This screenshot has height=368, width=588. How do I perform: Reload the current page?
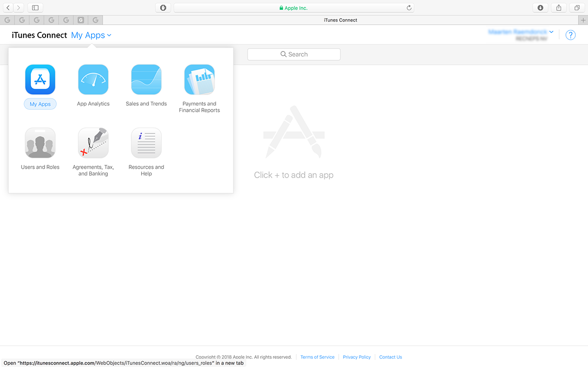click(409, 7)
